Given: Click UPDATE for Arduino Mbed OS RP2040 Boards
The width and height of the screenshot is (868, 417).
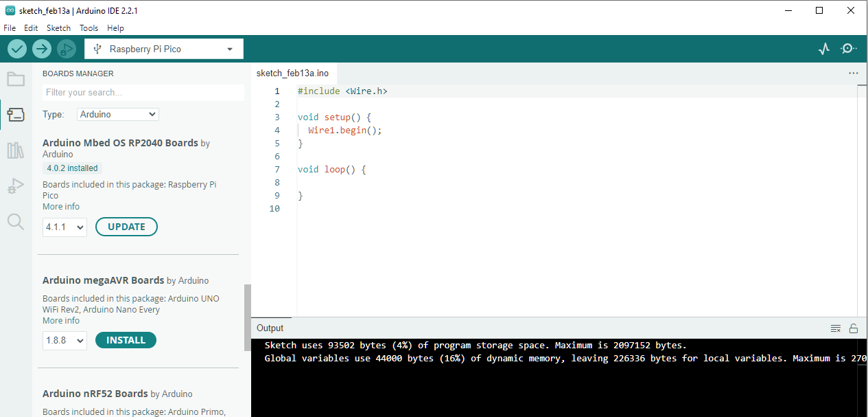Looking at the screenshot, I should (x=126, y=225).
